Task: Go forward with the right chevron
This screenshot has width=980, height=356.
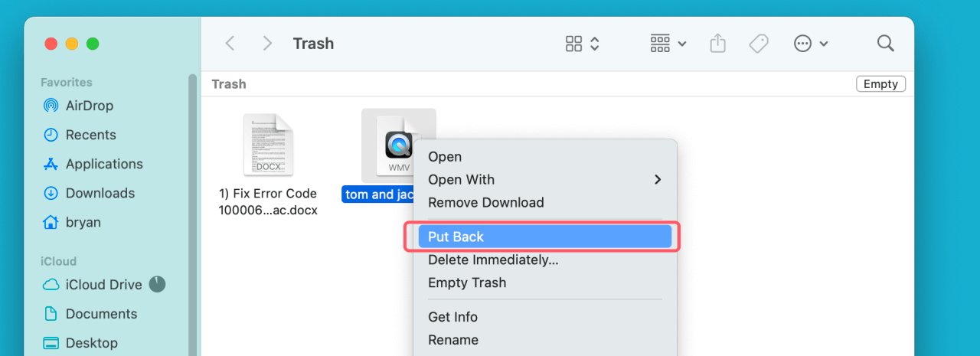Action: [x=267, y=44]
